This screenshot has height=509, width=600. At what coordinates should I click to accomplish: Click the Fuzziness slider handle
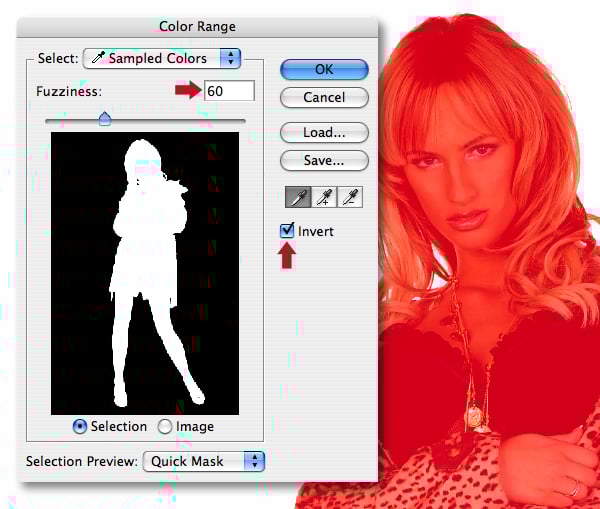tap(105, 119)
